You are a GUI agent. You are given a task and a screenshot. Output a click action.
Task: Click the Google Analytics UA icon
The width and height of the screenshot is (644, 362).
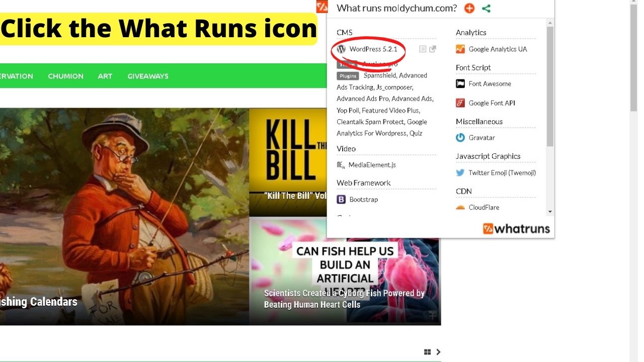[460, 49]
